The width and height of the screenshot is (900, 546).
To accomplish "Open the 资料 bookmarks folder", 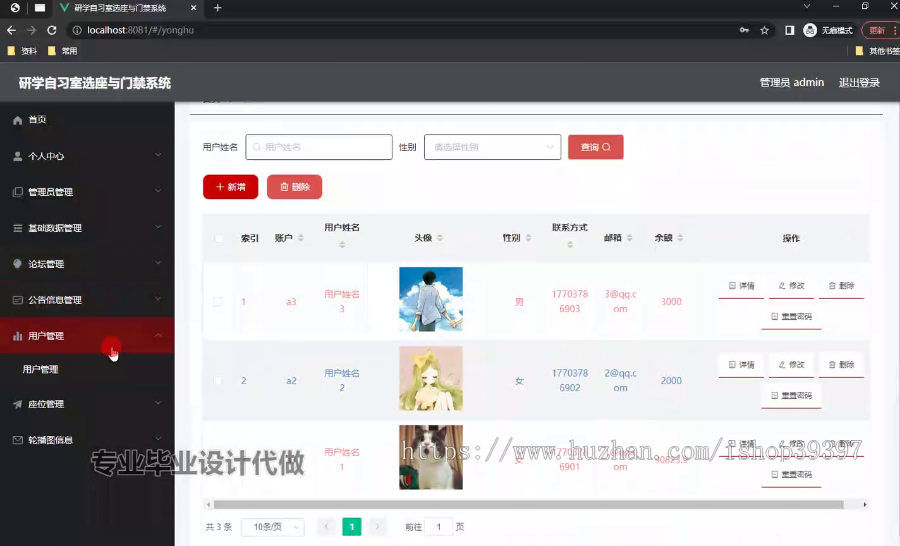I will (x=22, y=51).
